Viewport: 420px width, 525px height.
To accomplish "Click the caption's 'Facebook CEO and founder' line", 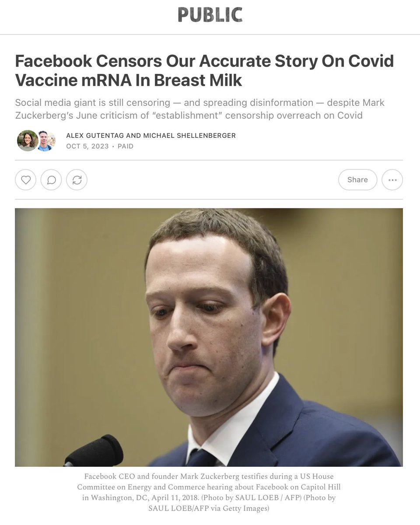I will (x=209, y=476).
